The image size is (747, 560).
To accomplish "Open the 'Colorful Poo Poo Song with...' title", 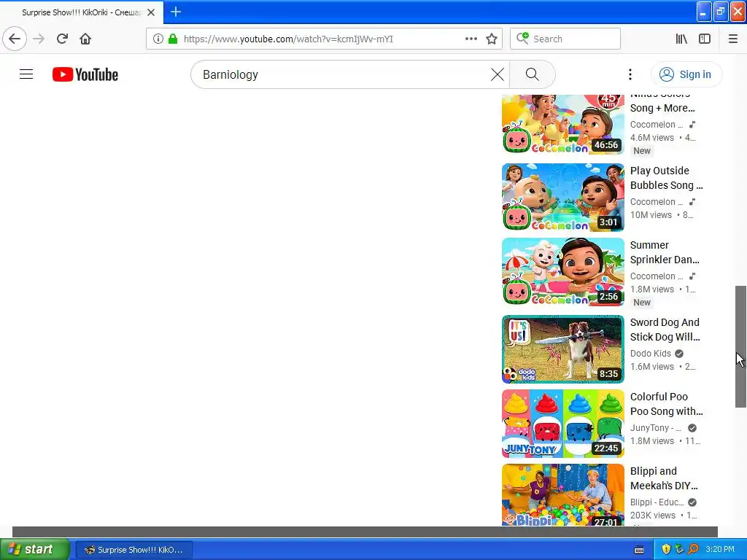I will [x=667, y=404].
